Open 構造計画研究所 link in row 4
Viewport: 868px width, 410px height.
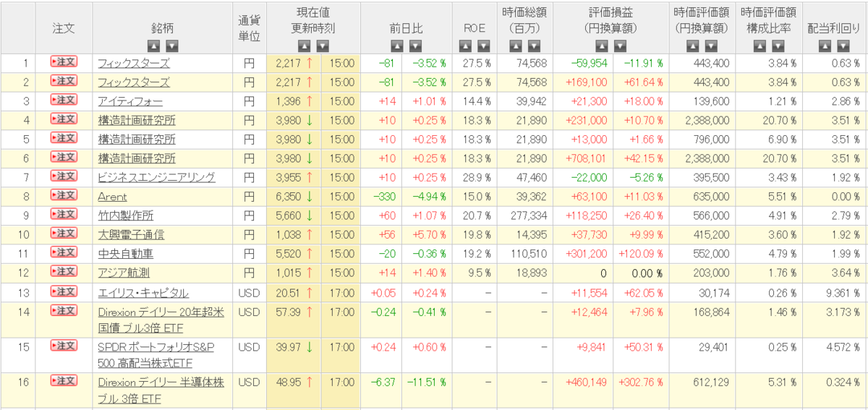[x=137, y=120]
